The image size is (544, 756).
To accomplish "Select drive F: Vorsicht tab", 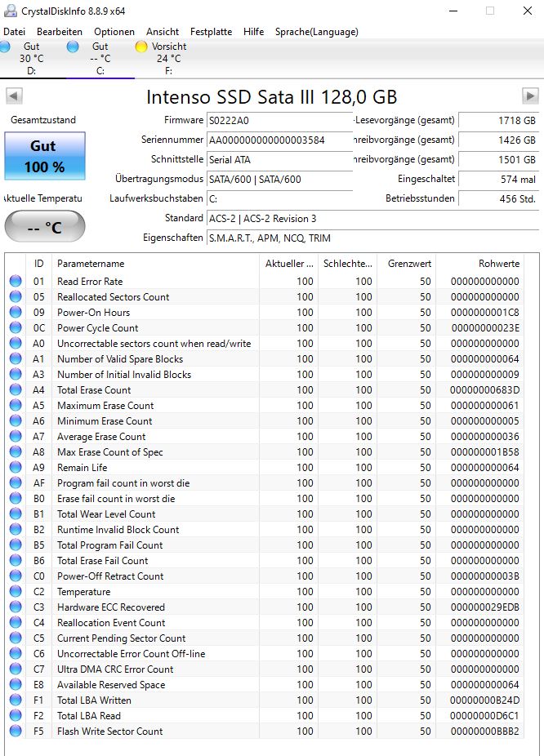I will [168, 58].
